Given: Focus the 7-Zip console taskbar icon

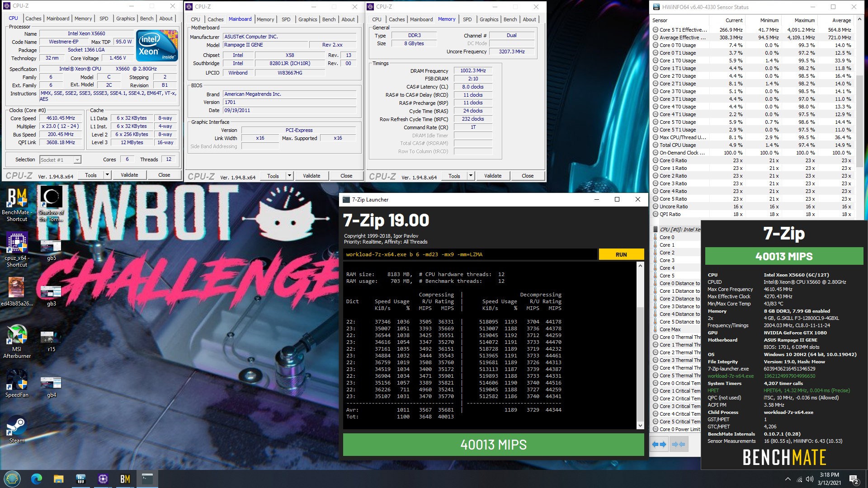Looking at the screenshot, I should 147,479.
